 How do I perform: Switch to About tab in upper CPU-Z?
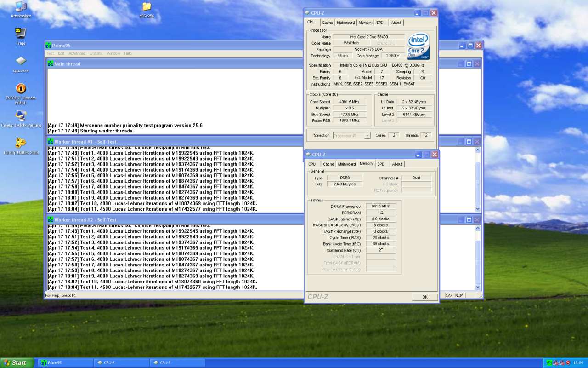click(x=396, y=23)
